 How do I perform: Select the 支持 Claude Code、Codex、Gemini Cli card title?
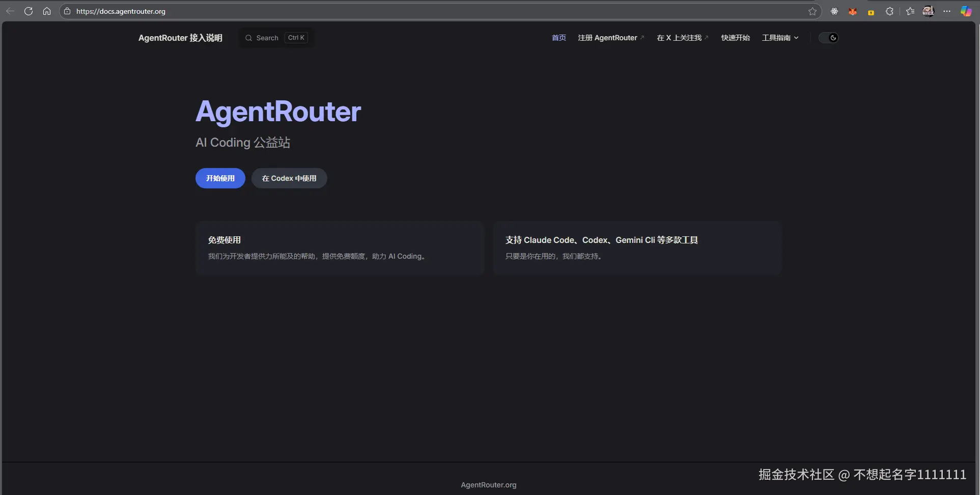tap(602, 240)
